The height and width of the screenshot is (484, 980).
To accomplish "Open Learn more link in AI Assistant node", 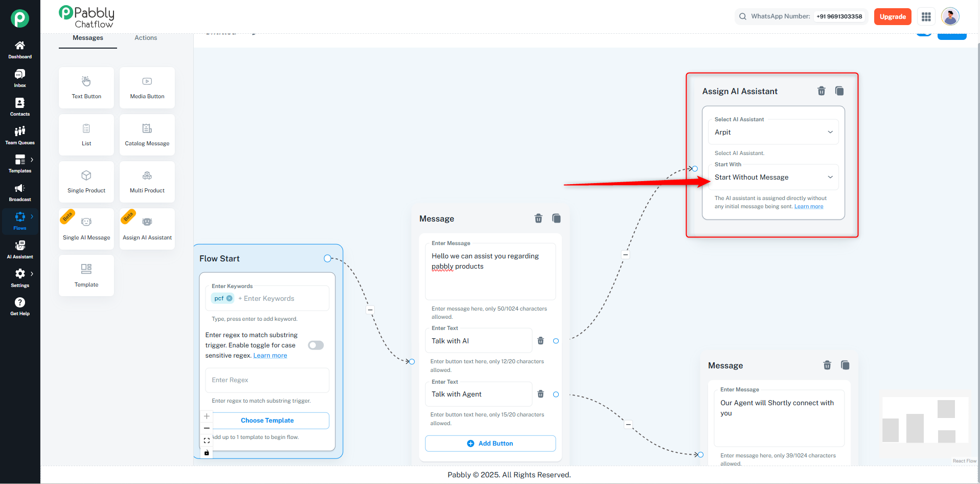I will click(809, 207).
